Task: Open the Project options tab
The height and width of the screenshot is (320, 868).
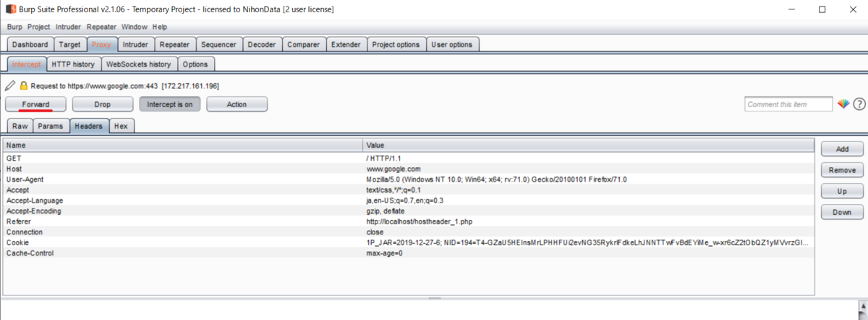Action: (396, 44)
